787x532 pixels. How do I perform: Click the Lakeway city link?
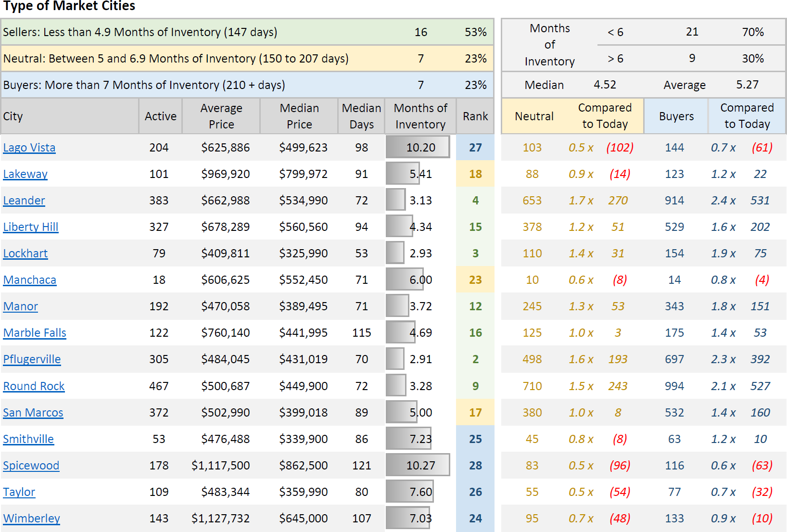pos(25,174)
